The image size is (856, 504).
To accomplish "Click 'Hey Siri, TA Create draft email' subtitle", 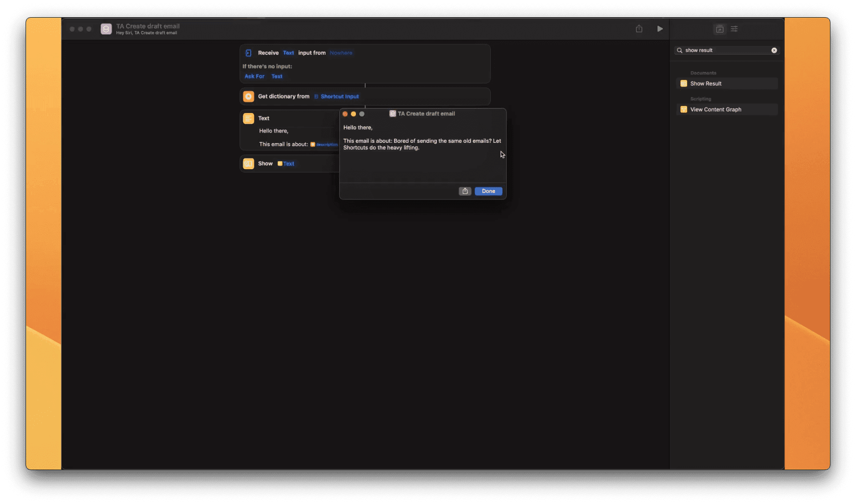I will pyautogui.click(x=147, y=33).
